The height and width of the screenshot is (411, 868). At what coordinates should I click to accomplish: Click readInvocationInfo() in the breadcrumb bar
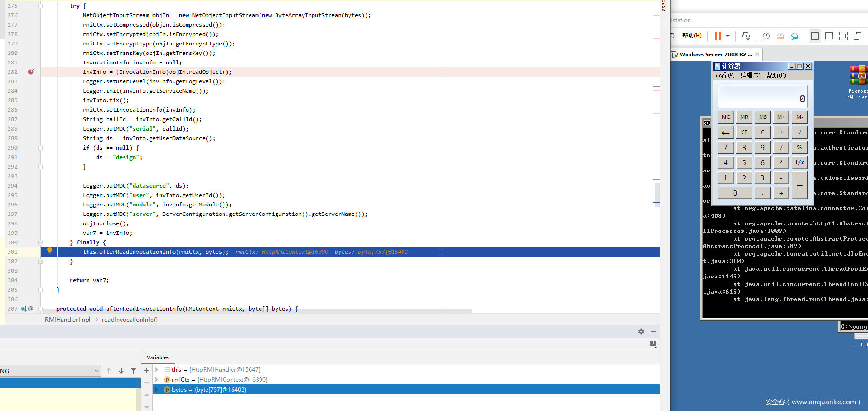tap(129, 320)
